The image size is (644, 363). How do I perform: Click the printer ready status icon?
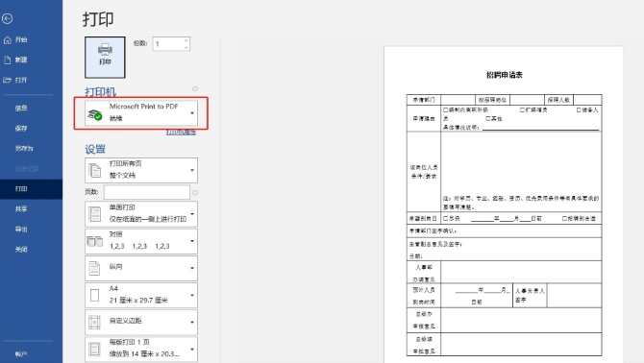95,115
